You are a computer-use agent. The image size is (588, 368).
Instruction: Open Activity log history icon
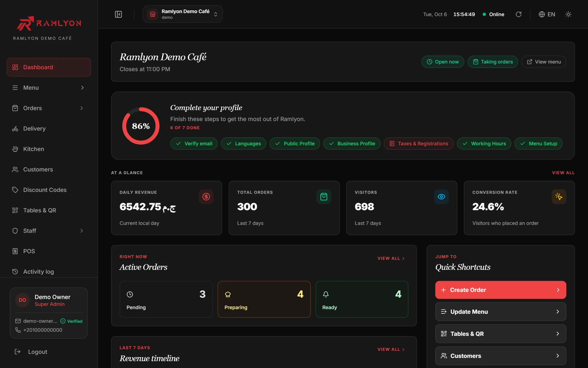coord(15,272)
